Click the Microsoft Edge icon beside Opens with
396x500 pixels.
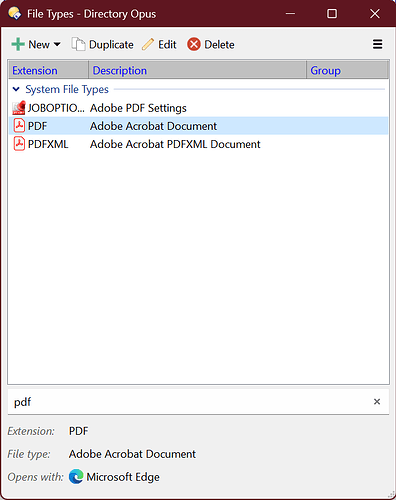(76, 477)
